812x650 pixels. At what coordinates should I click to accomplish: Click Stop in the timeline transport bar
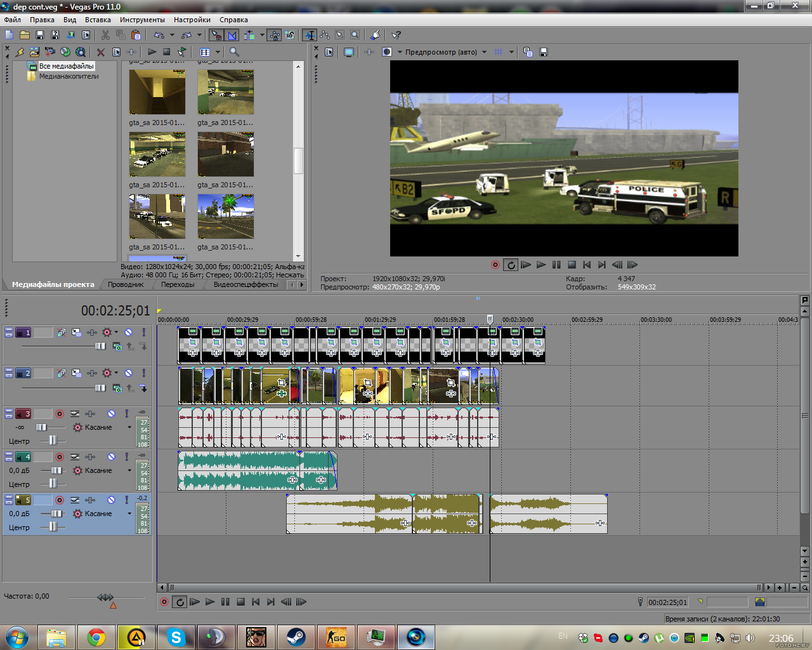click(240, 602)
